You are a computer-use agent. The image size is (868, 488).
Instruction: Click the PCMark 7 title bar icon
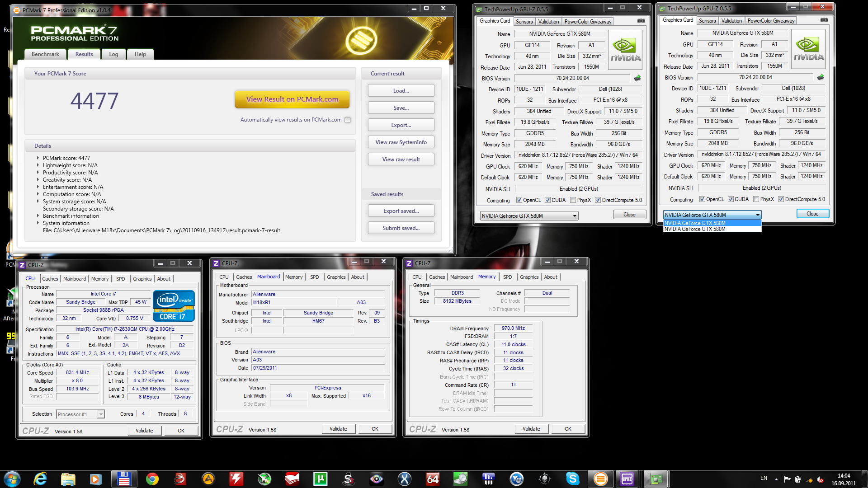17,10
